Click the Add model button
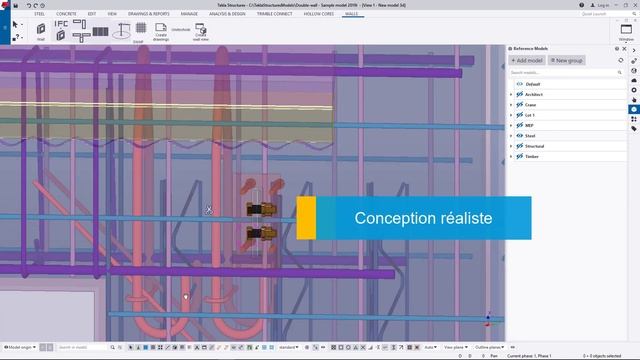 (527, 60)
